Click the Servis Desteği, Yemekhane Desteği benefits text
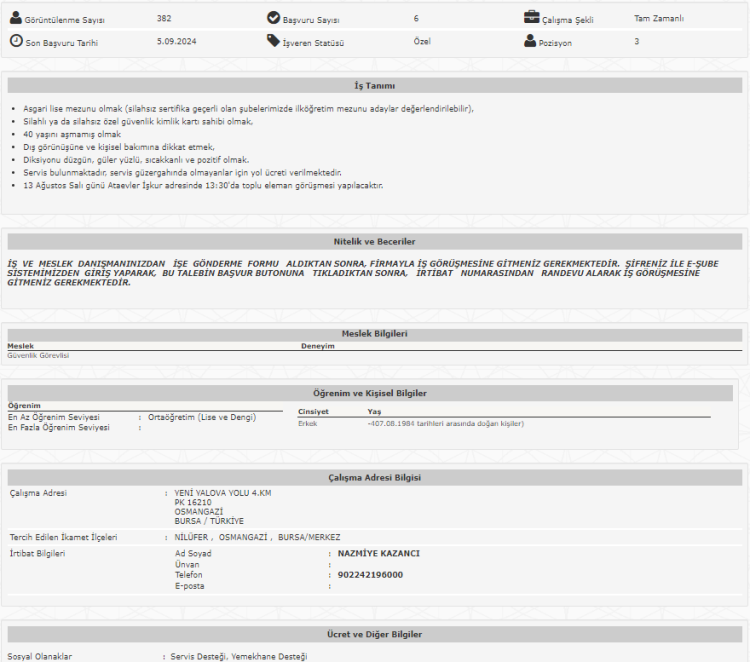 pos(234,656)
